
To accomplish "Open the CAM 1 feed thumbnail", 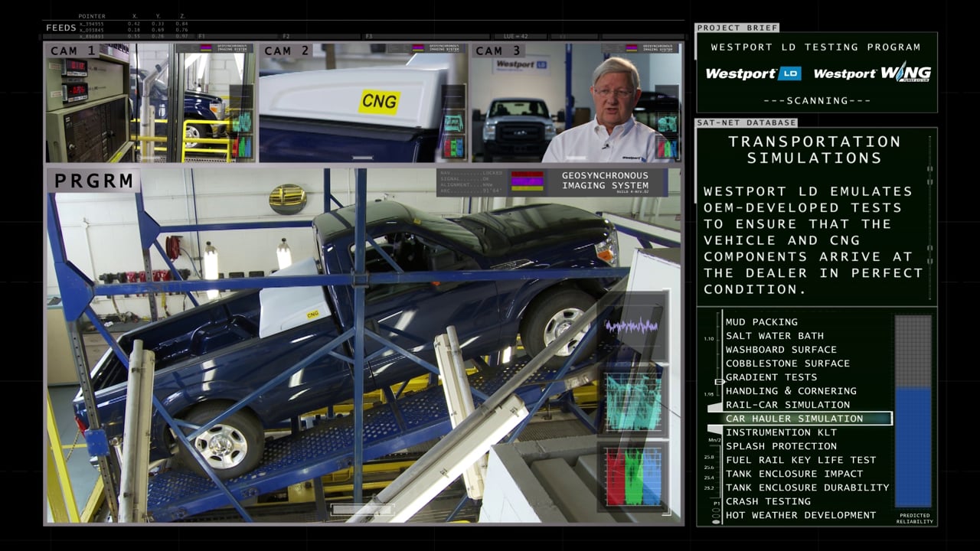I will [151, 103].
